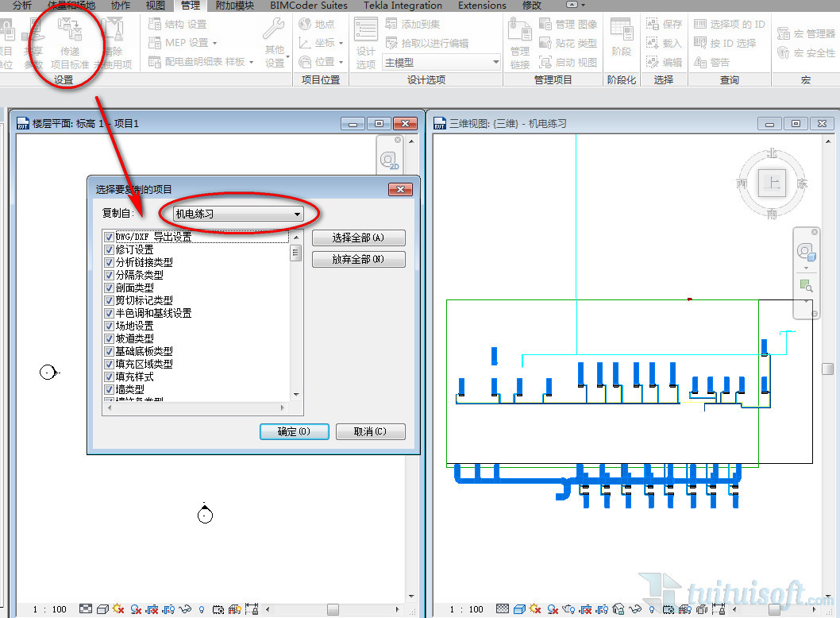The image size is (840, 618).
Task: Expand the MEP 设置 dropdown
Action: pyautogui.click(x=214, y=43)
